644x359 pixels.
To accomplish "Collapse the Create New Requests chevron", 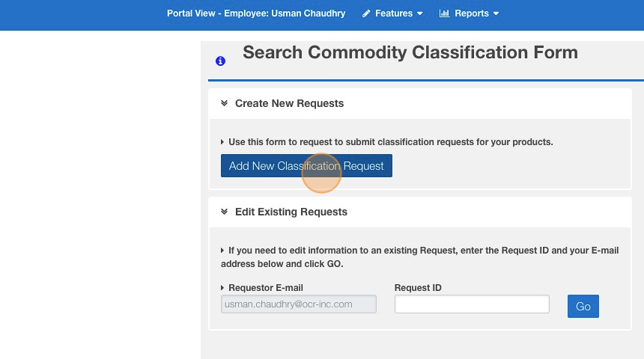I will [x=224, y=103].
